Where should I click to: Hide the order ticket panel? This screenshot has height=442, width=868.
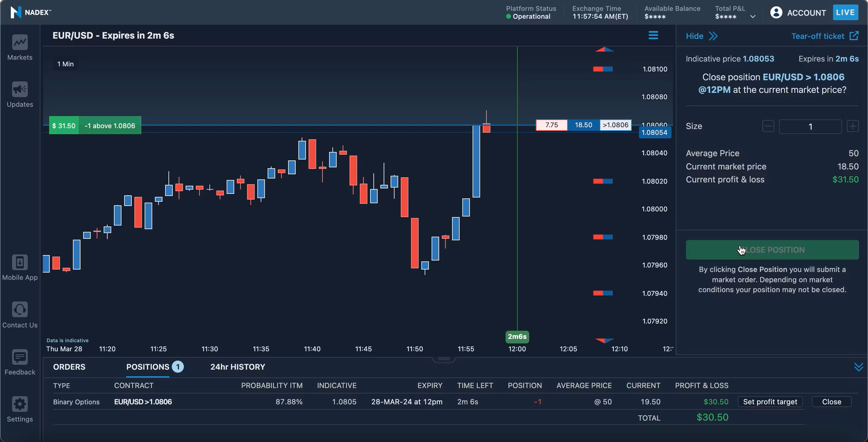click(x=701, y=36)
